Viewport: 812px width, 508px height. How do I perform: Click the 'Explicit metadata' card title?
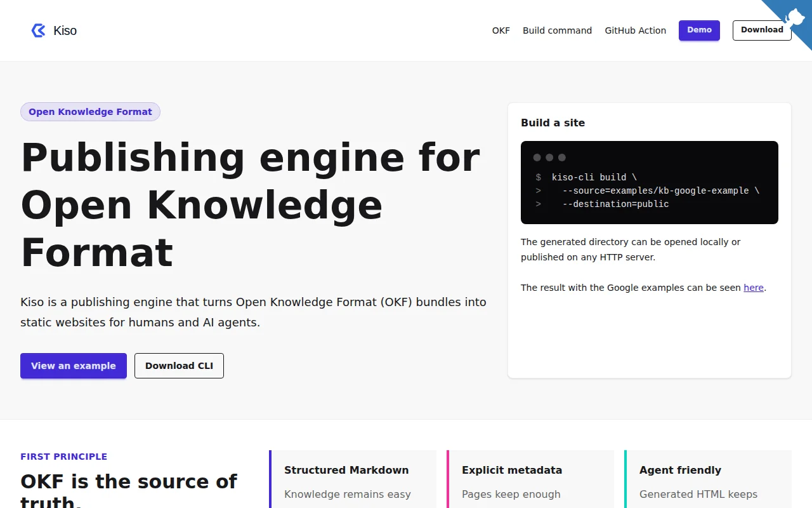512,470
